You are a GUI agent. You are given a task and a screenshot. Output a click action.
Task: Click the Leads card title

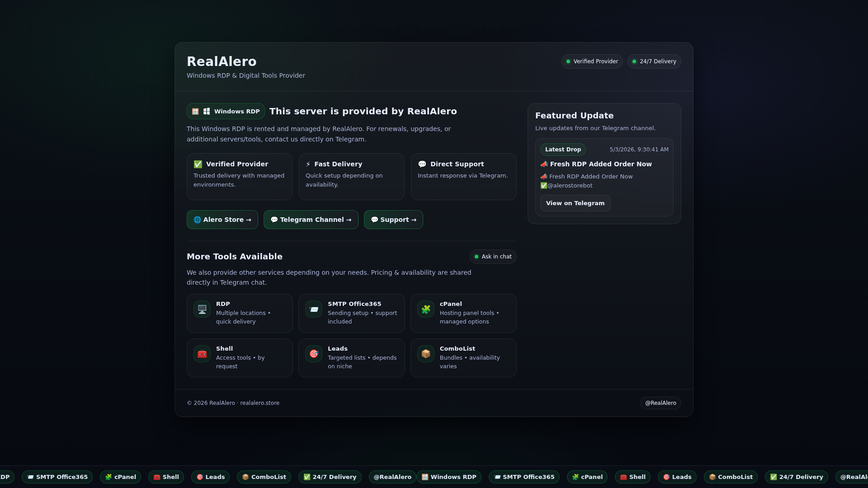tap(338, 349)
